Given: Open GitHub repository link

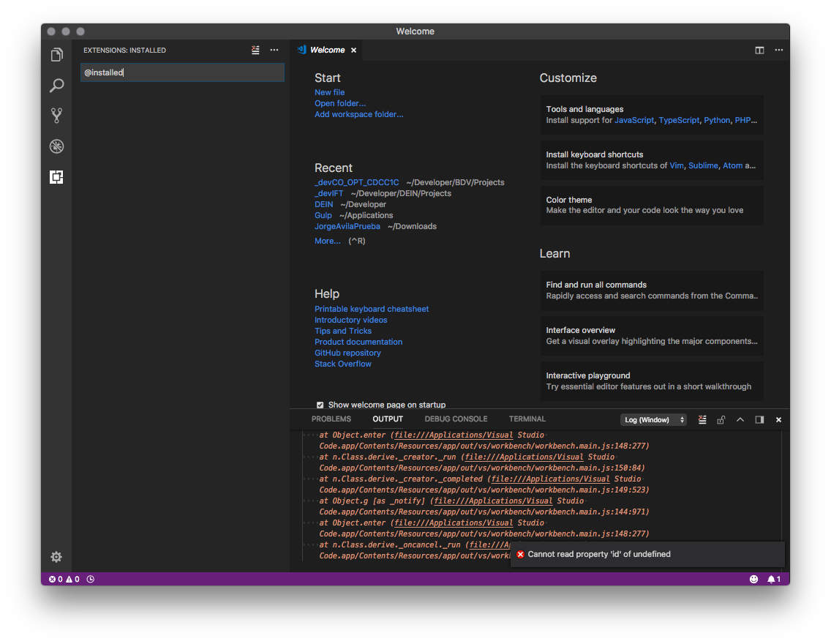Looking at the screenshot, I should [347, 353].
